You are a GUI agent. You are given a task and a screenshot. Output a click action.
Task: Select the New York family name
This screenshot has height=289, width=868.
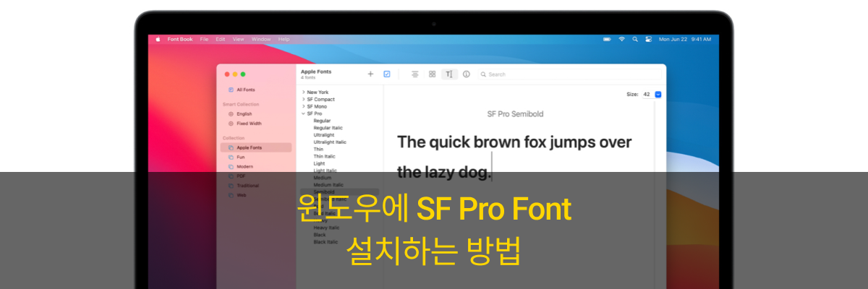point(318,92)
